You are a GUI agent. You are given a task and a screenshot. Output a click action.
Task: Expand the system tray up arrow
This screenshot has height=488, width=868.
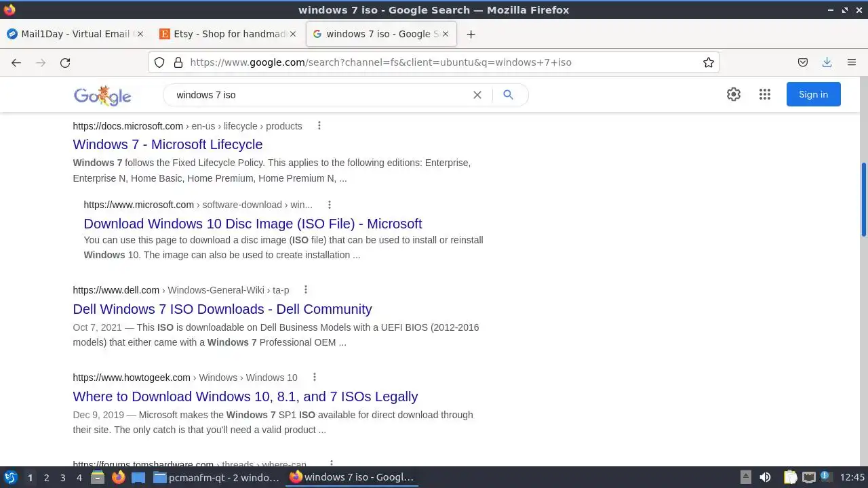[x=746, y=477]
